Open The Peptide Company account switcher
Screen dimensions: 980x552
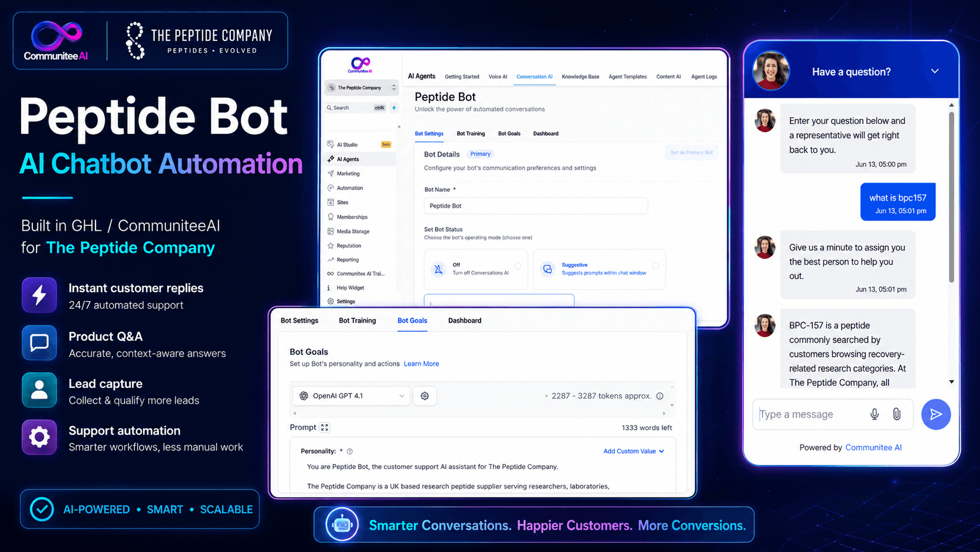[x=362, y=88]
